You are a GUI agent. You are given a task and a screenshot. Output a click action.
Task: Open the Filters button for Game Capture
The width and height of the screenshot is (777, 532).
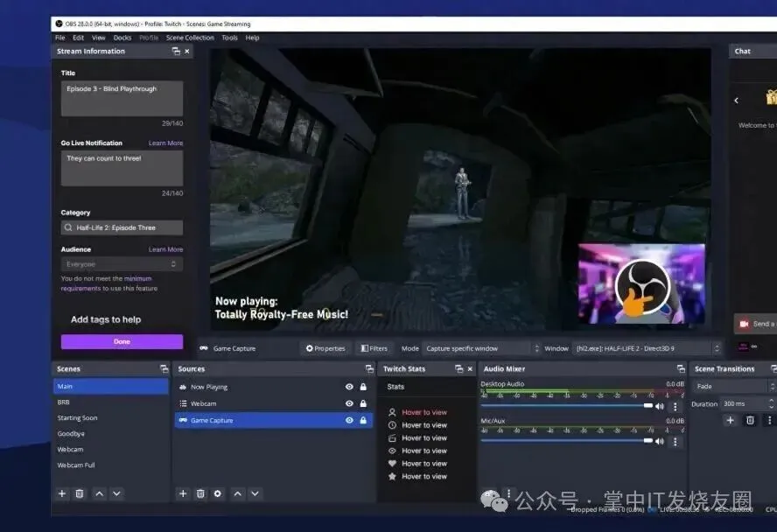374,348
